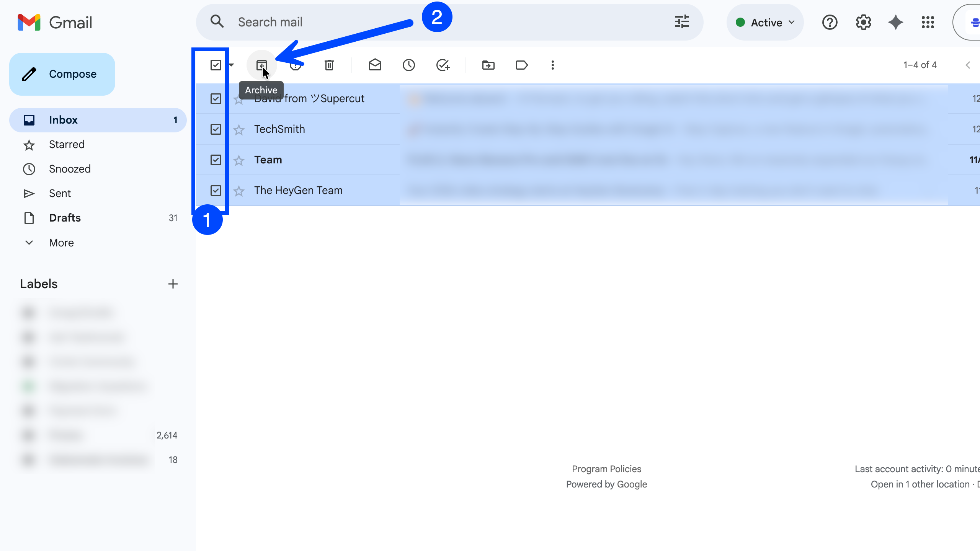This screenshot has width=980, height=551.
Task: Open the Google apps grid icon
Action: pos(928,23)
